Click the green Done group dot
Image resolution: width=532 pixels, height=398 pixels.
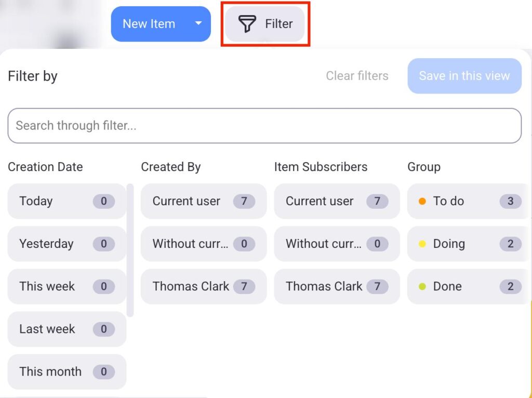[422, 286]
